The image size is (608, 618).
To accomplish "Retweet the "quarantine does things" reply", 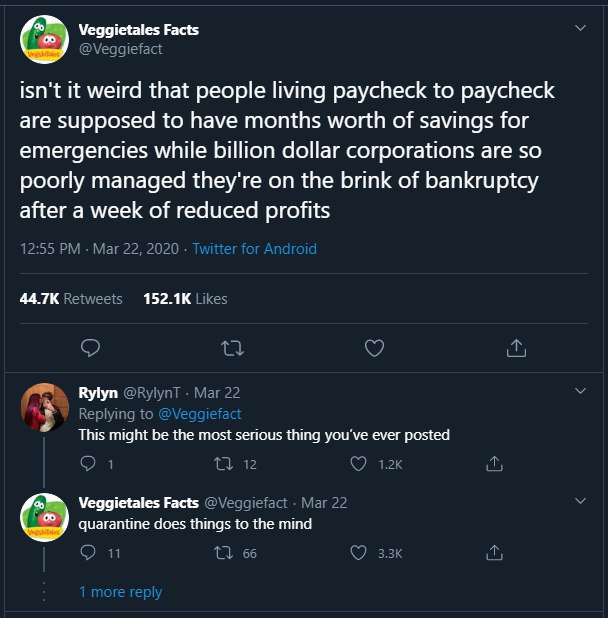I will (x=224, y=552).
